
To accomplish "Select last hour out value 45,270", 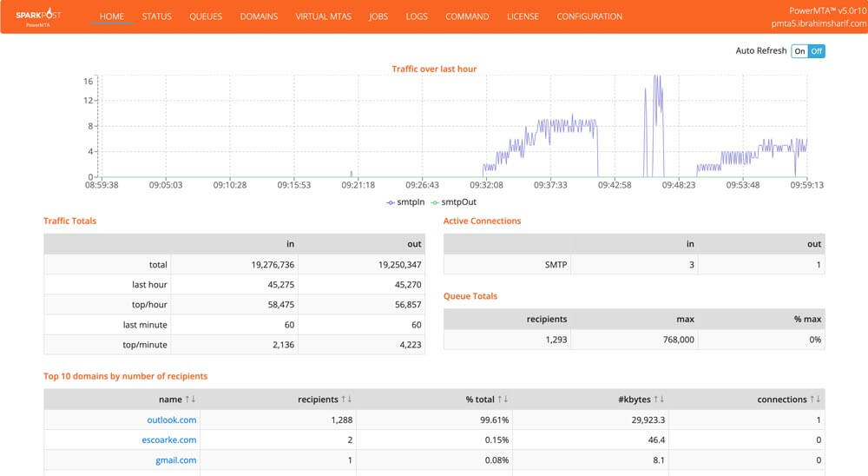I will (408, 285).
